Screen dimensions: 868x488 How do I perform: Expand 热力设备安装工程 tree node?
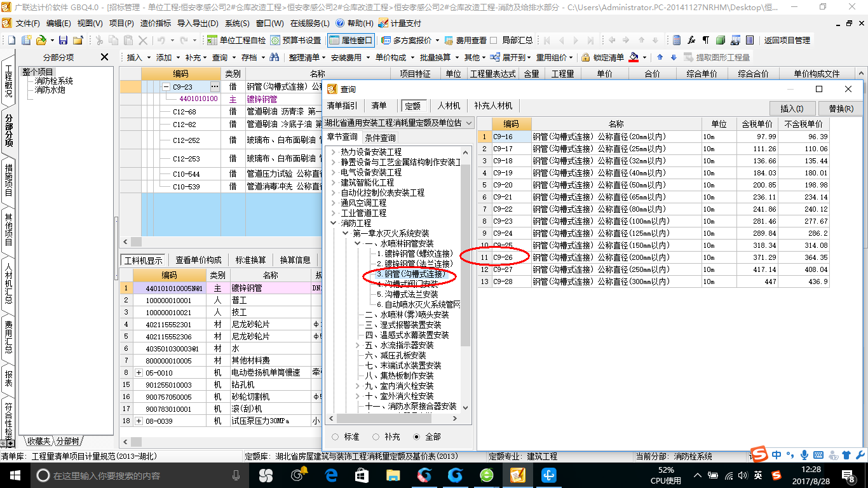point(334,152)
